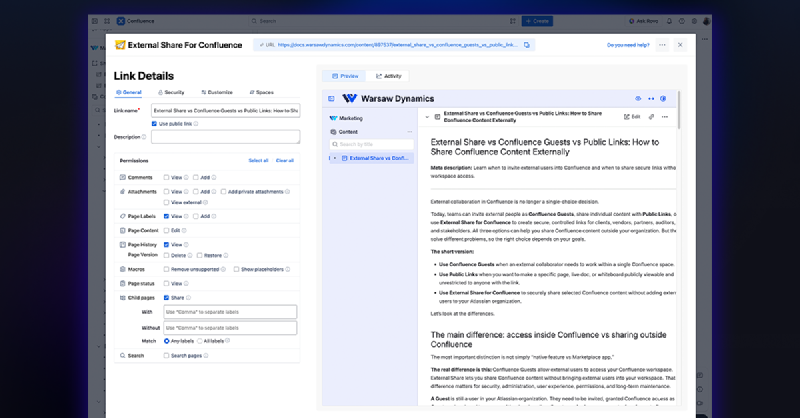Check the Comments Add checkbox
Screen dimensions: 800x418
coord(195,178)
